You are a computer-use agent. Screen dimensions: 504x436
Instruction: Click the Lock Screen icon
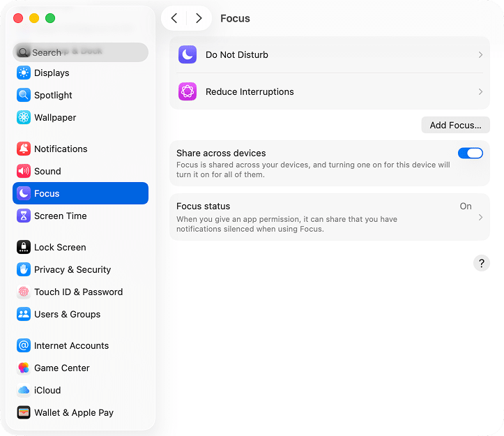24,247
